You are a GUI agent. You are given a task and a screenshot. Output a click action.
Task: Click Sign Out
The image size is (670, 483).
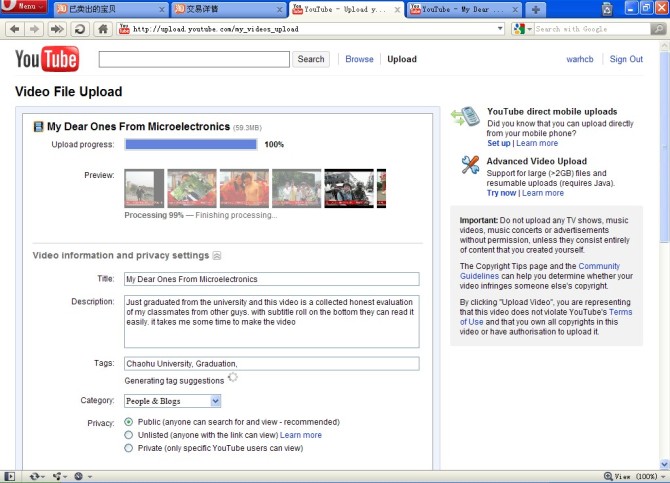tap(626, 59)
